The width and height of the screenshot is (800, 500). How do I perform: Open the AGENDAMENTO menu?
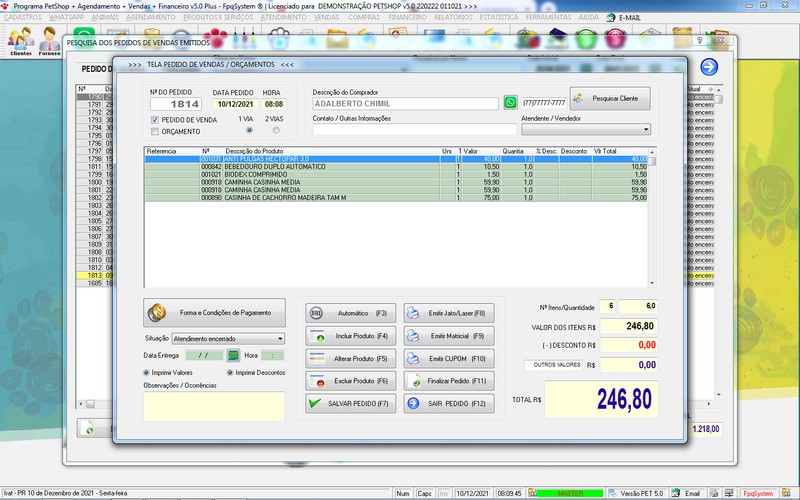(151, 17)
